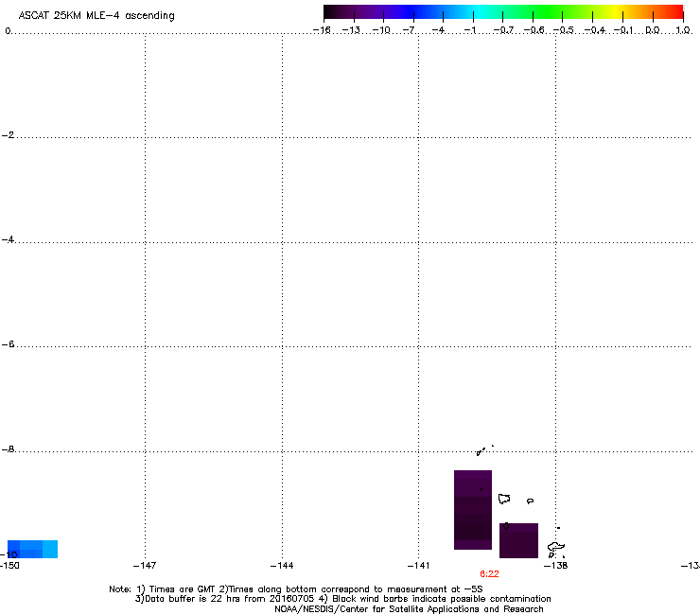The height and width of the screenshot is (615, 700).
Task: Click the title 'ASCAT 25KM MLE-4 ascending'
Action: (x=96, y=16)
